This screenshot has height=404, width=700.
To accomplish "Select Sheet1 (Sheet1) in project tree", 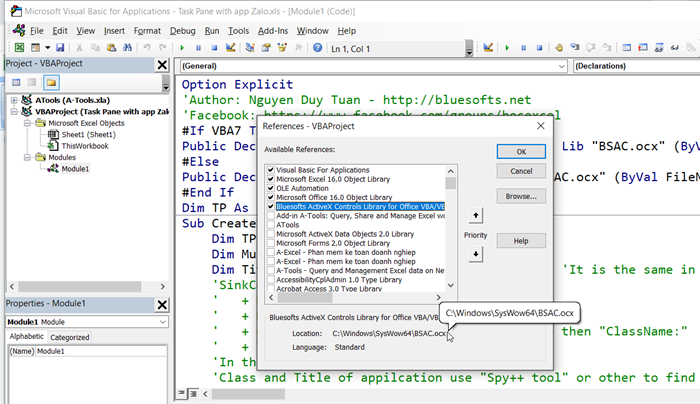I will (x=88, y=134).
